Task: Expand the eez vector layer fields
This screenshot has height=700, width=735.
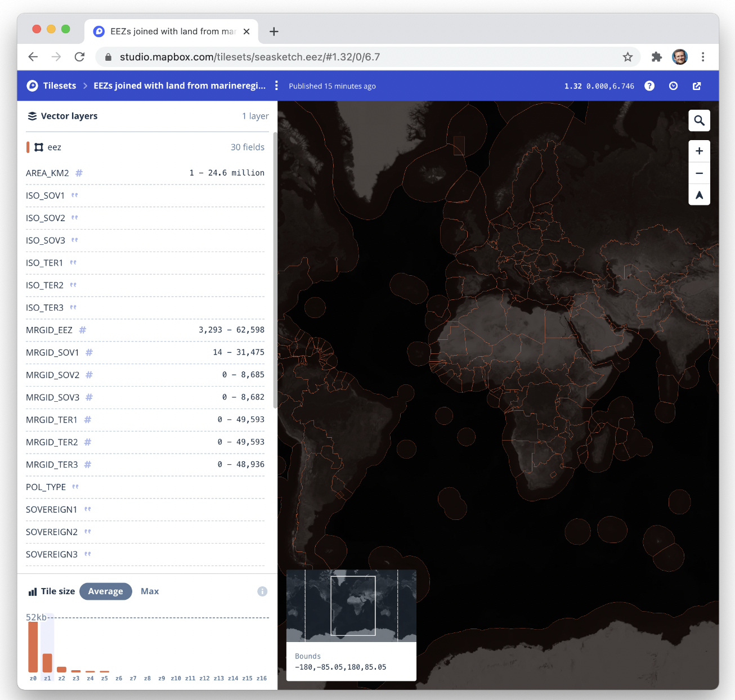Action: click(54, 147)
